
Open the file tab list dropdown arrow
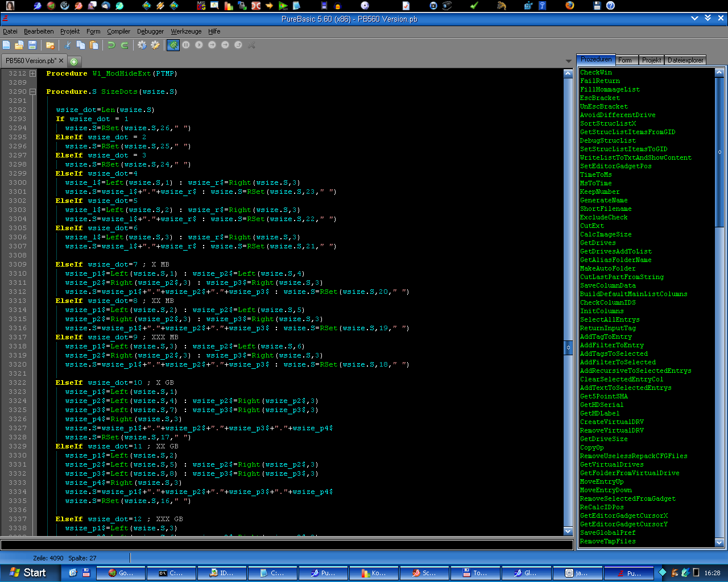[569, 61]
